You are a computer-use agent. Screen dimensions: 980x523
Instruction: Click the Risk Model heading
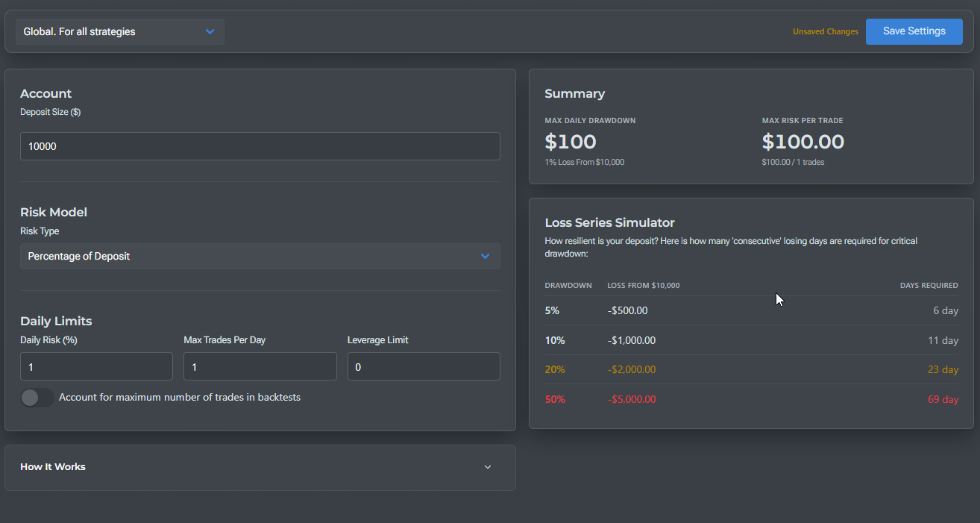point(54,212)
